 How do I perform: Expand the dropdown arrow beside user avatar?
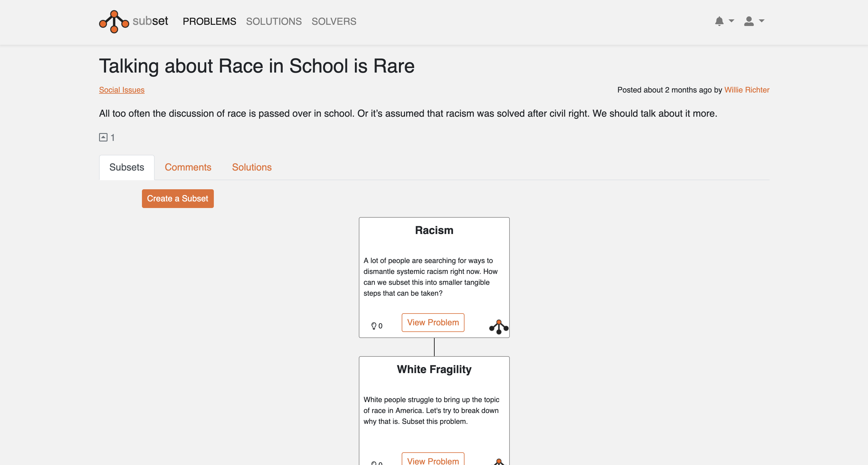click(x=761, y=21)
